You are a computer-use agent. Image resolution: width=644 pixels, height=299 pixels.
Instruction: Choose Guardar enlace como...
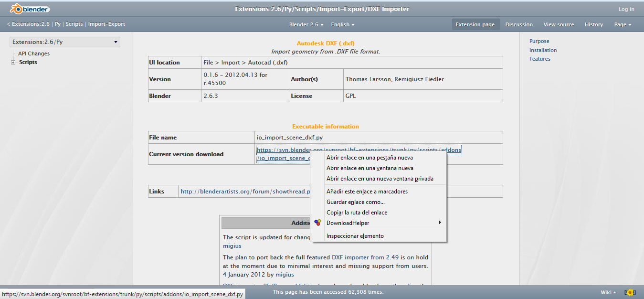coord(378,202)
